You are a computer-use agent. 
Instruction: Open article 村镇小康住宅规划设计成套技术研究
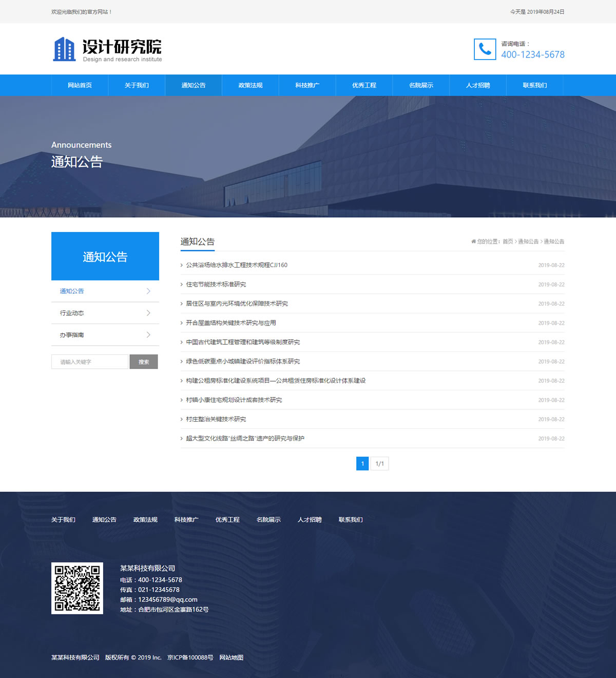[x=234, y=400]
